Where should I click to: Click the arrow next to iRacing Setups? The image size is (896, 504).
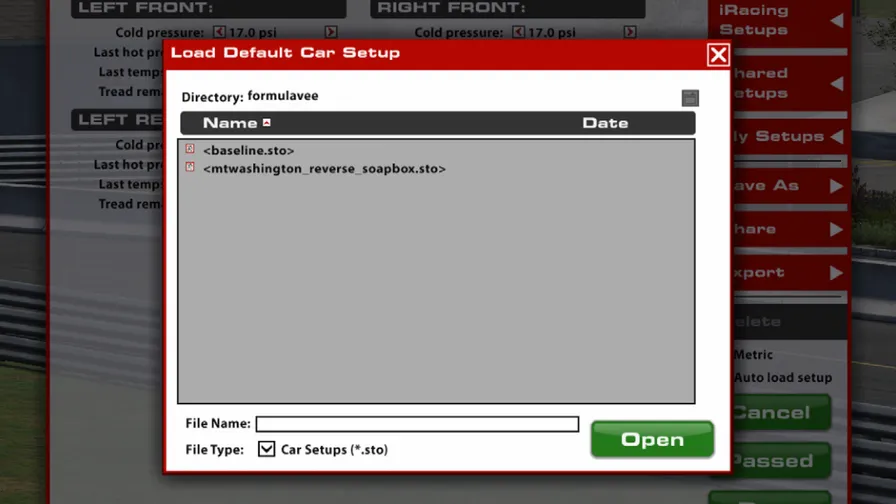click(x=837, y=21)
